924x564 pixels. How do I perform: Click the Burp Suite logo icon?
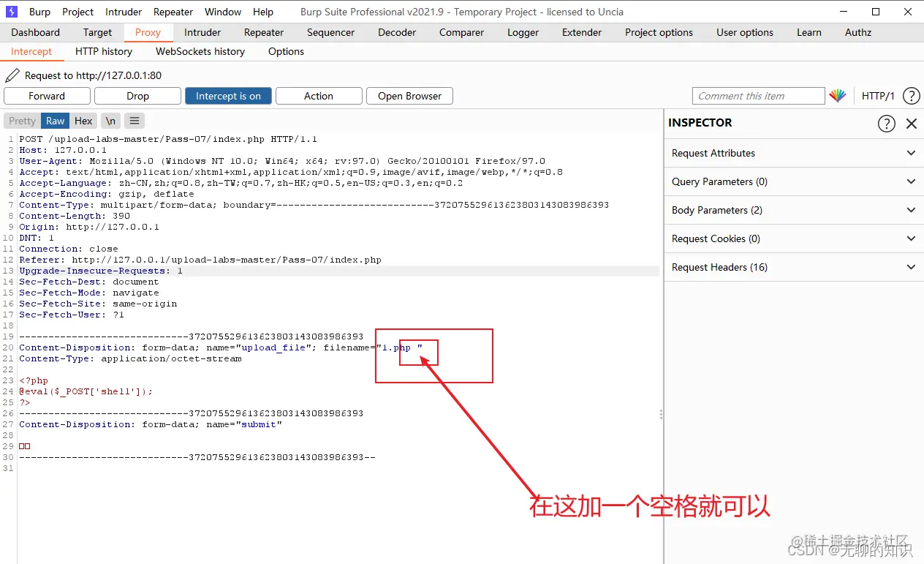[11, 12]
